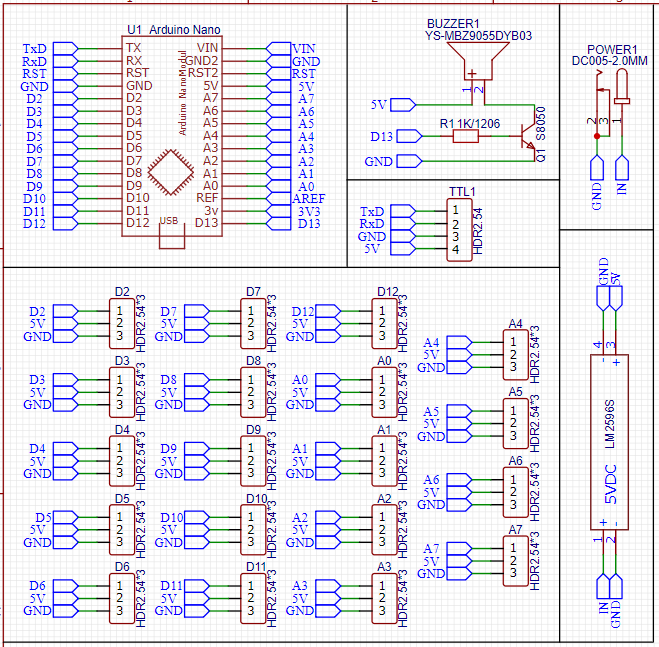
Task: Select the 'D13' pin label inside U1
Action: pos(206,223)
